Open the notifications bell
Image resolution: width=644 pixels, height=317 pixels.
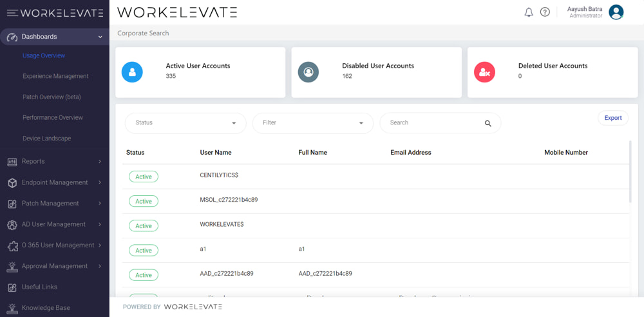point(529,12)
